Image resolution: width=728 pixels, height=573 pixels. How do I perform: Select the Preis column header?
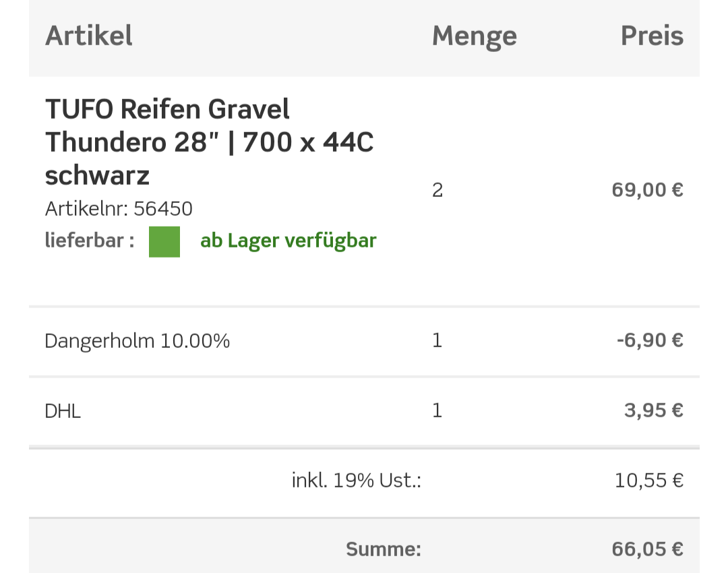pyautogui.click(x=652, y=36)
